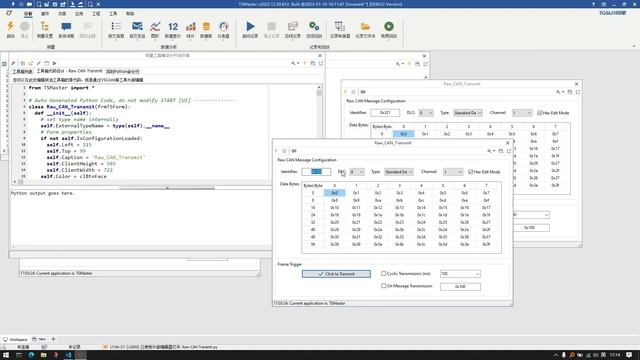The image size is (640, 360).
Task: Open the orange tree measurement setup icon
Action: click(x=45, y=27)
